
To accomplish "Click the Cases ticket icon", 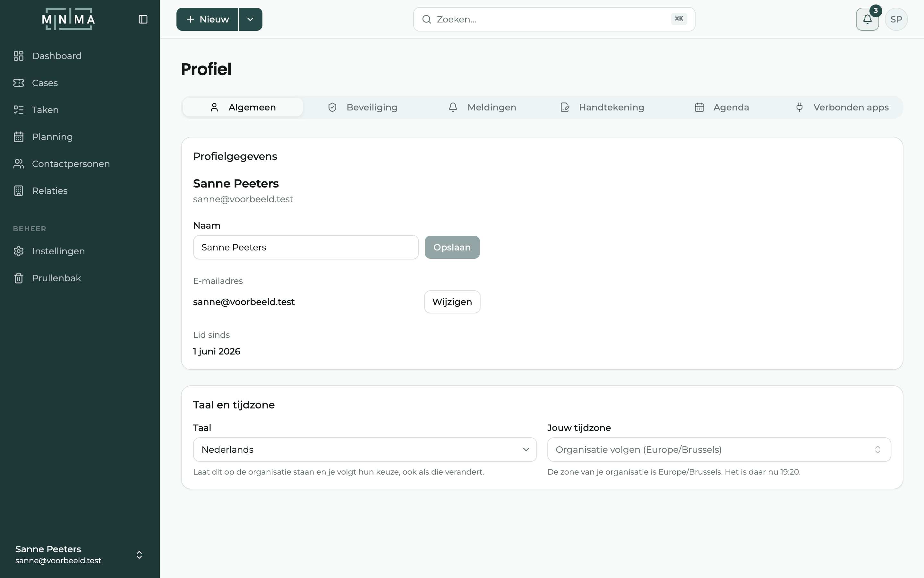I will [x=18, y=83].
